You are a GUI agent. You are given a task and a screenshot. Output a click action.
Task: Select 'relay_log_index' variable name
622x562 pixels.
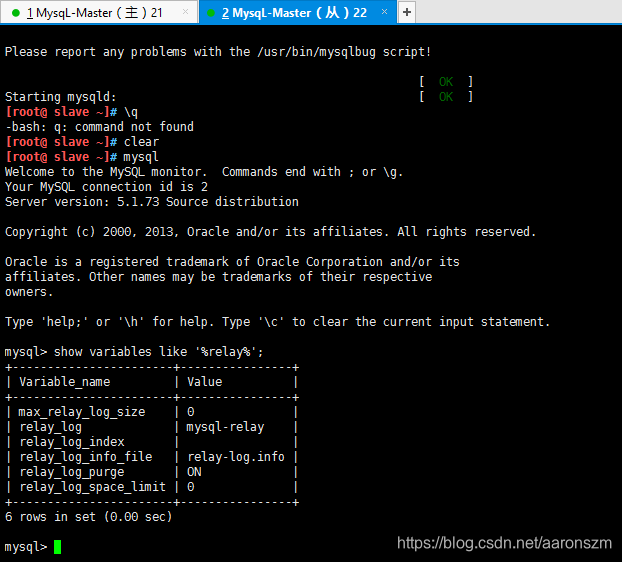(72, 442)
